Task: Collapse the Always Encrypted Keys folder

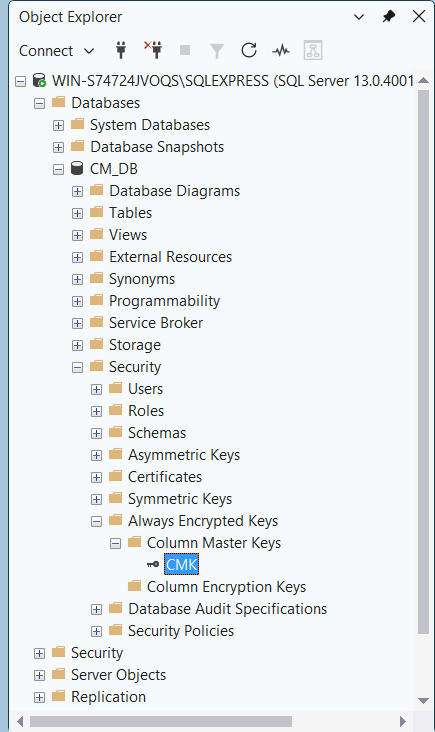Action: [x=96, y=521]
